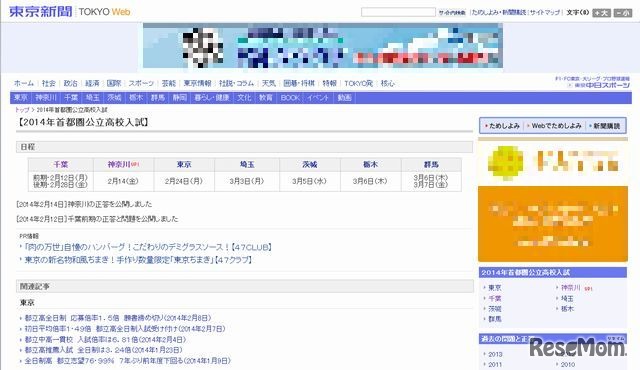Image resolution: width=640 pixels, height=370 pixels.
Task: Open 群馬 in the schedule table header
Action: [431, 164]
